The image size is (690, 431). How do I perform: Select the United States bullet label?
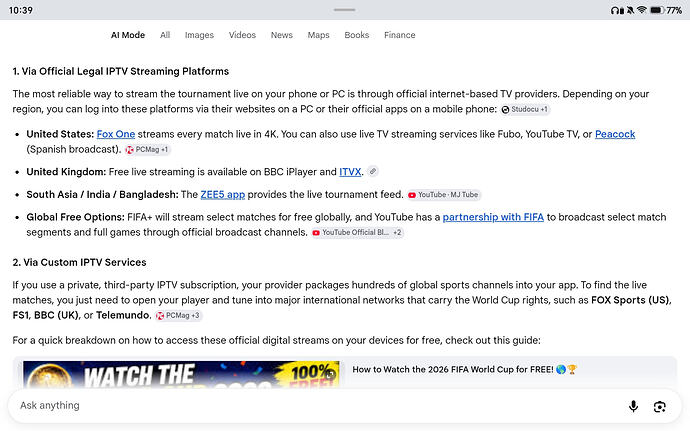[60, 134]
